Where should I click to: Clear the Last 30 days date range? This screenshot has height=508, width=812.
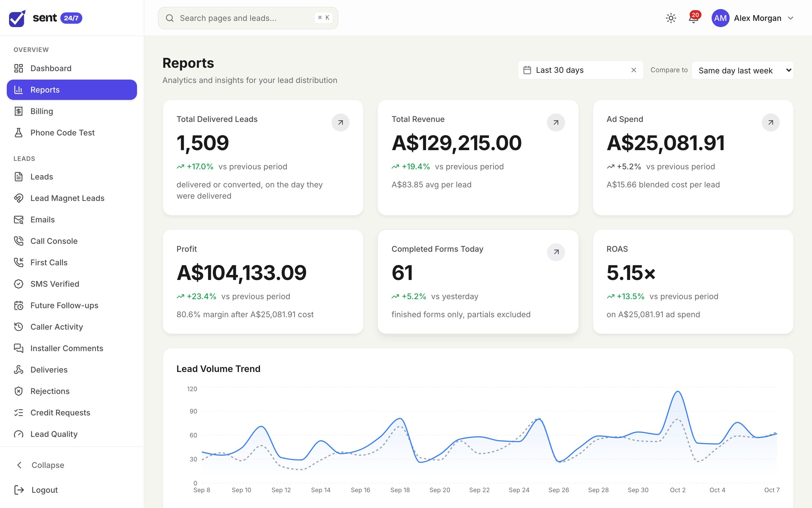tap(634, 70)
